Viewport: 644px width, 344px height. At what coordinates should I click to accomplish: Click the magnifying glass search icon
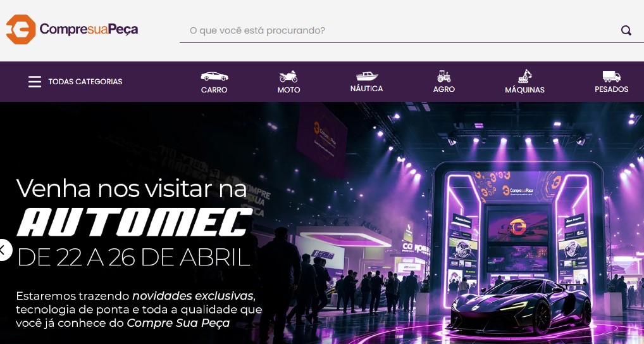pos(626,30)
